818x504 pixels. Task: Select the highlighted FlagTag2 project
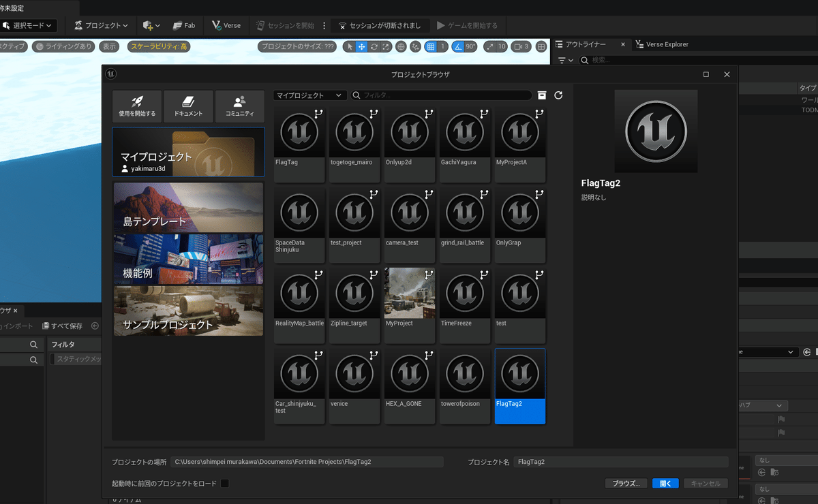pos(520,385)
